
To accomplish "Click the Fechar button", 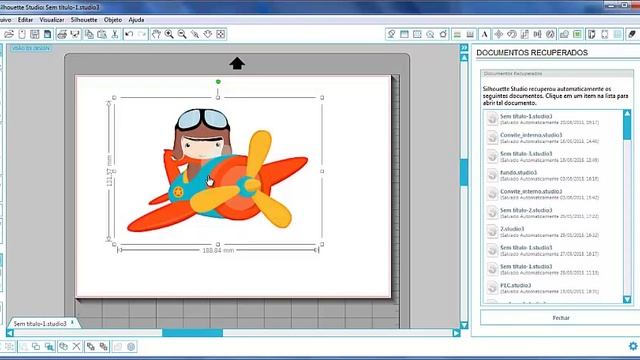I will tap(561, 318).
